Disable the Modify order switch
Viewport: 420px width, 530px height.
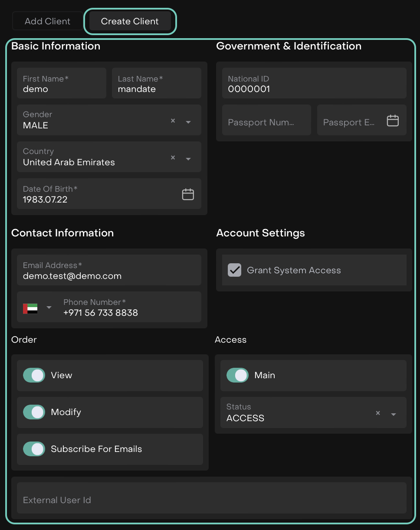(34, 412)
